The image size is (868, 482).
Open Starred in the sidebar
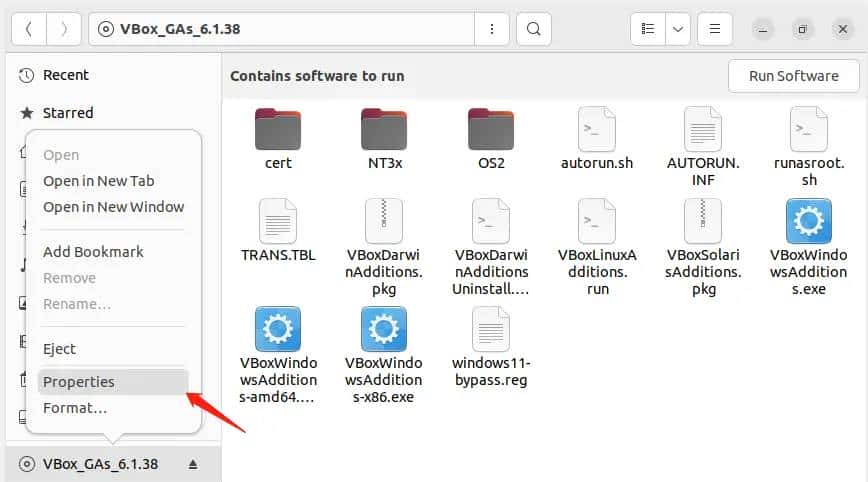[x=67, y=113]
